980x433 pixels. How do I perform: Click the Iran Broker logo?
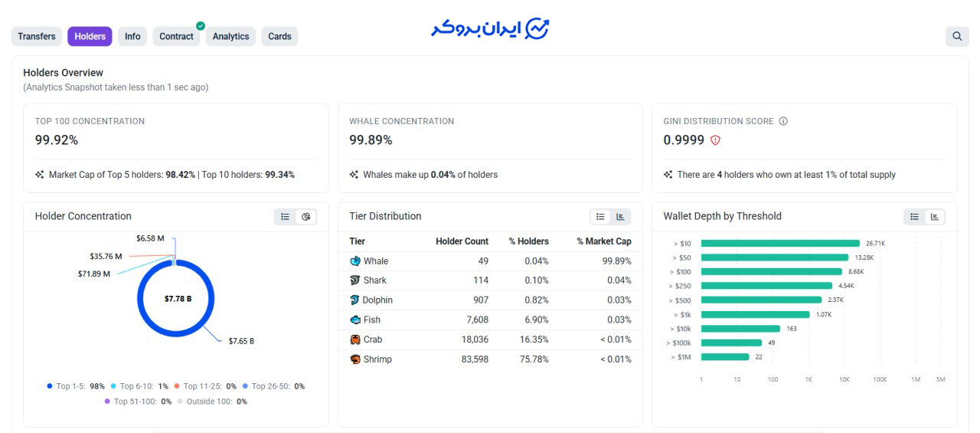490,28
